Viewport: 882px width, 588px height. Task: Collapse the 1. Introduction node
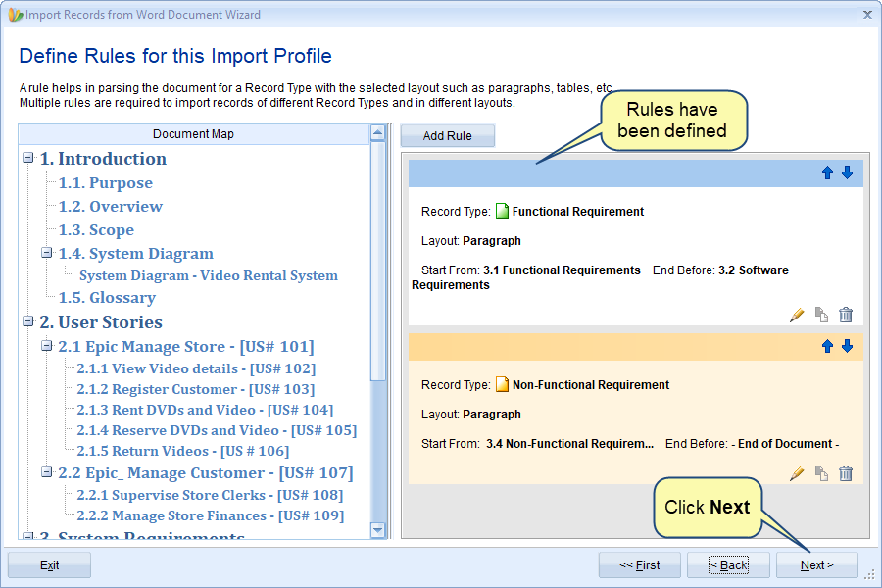27,158
